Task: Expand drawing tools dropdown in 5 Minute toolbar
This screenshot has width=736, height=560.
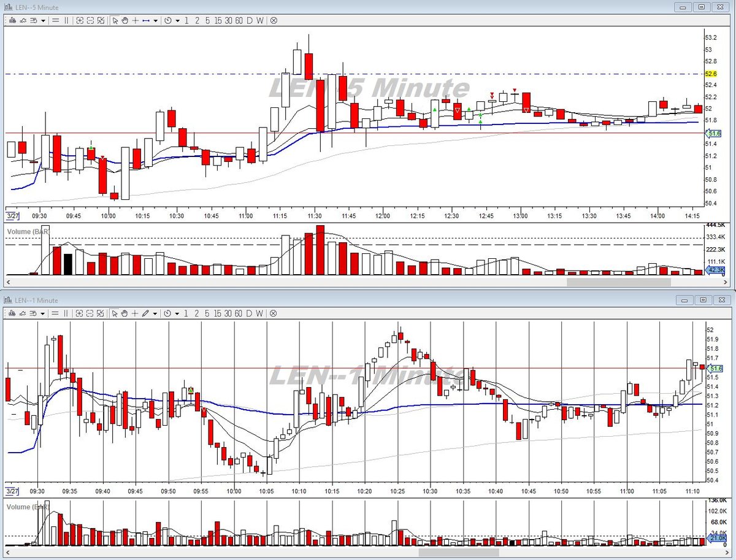Action: click(x=155, y=20)
